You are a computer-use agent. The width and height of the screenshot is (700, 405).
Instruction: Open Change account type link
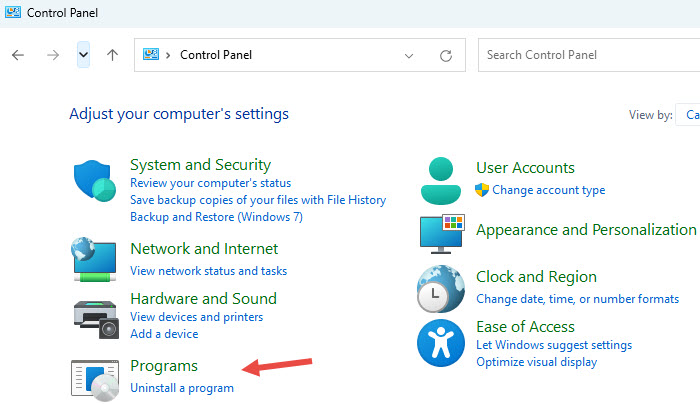pyautogui.click(x=548, y=190)
